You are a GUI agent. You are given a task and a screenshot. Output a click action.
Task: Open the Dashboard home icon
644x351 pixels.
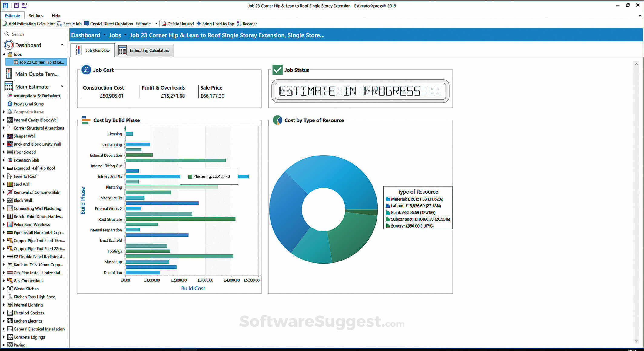coord(9,45)
